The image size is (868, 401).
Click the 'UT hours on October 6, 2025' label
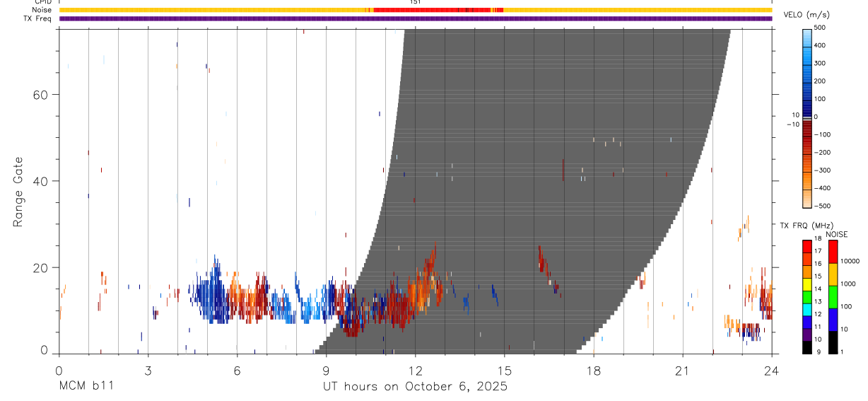point(415,387)
